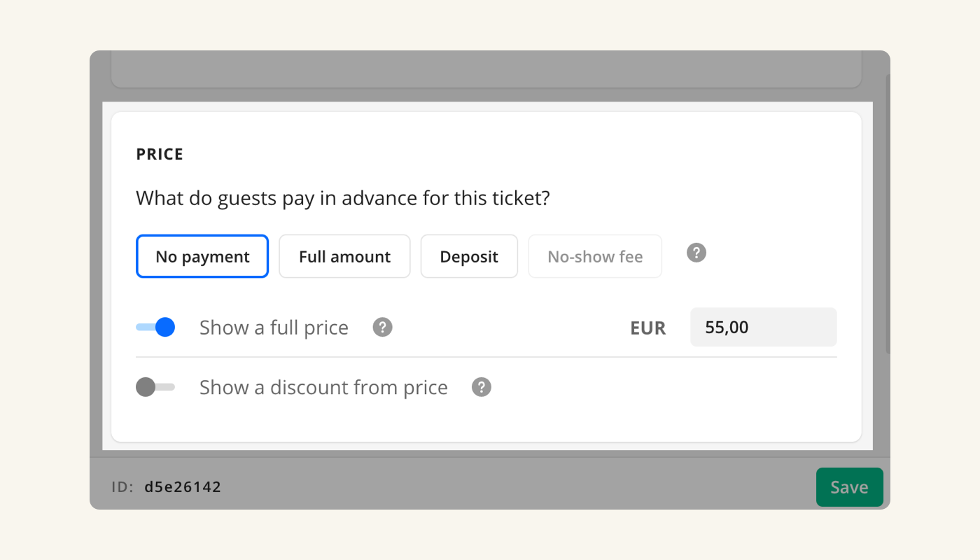Image resolution: width=980 pixels, height=560 pixels.
Task: Enable the Show a discount from price toggle
Action: point(155,387)
